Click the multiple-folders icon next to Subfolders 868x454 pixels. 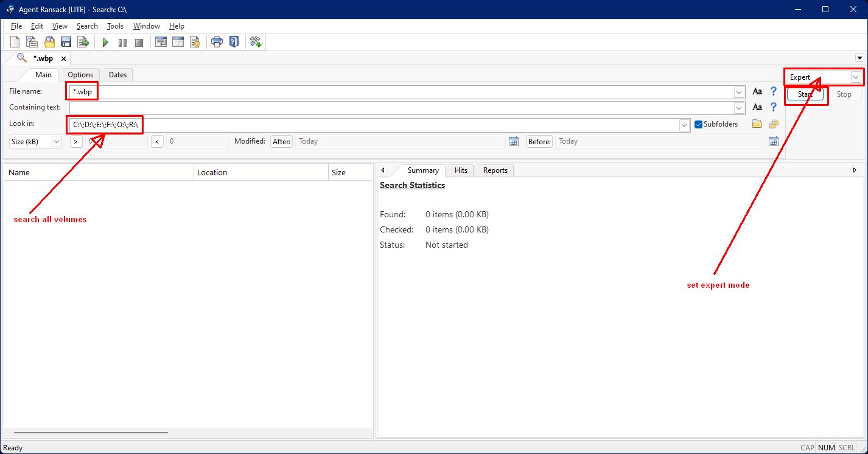pos(774,124)
